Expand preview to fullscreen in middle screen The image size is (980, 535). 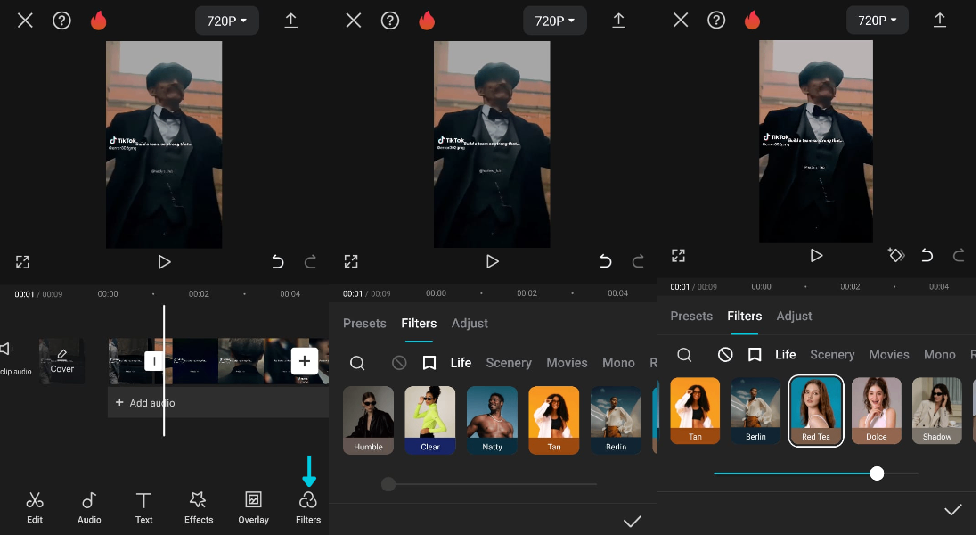pos(351,261)
